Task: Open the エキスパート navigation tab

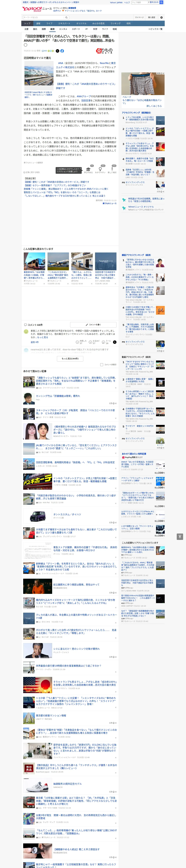Action: [x=64, y=24]
